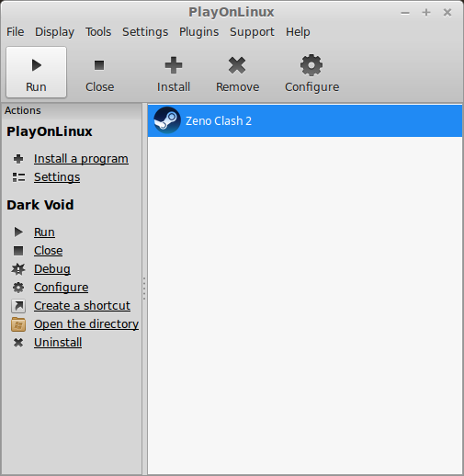
Task: Click the small gear icon beside sidebar Configure
Action: tap(18, 288)
